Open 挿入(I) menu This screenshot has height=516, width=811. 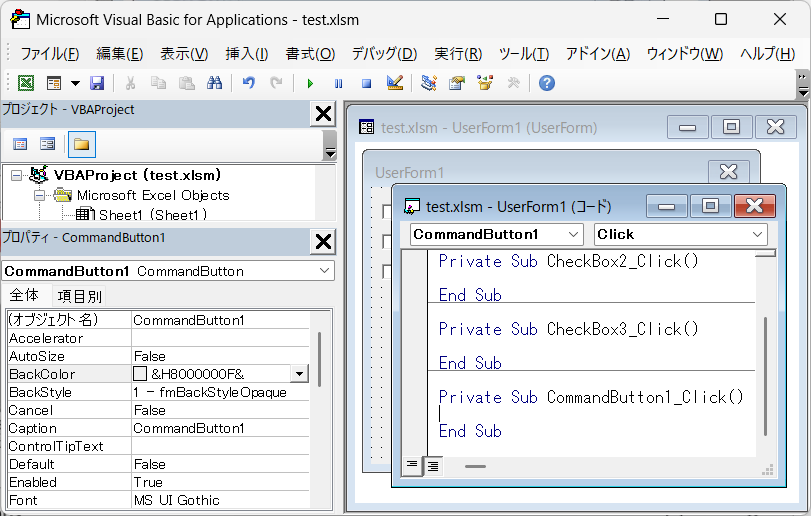pyautogui.click(x=247, y=54)
